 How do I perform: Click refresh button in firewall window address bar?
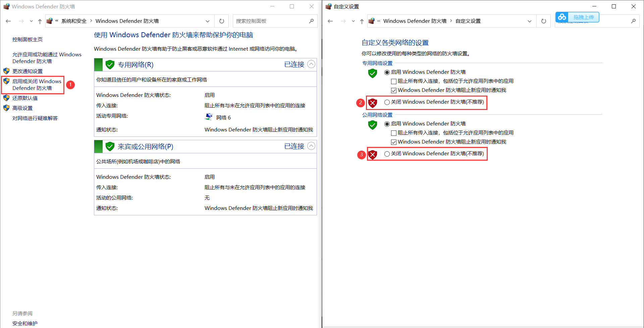pyautogui.click(x=222, y=21)
